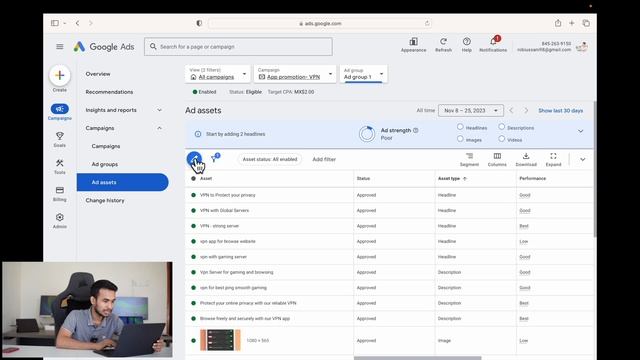Click the browser share icon
The width and height of the screenshot is (640, 360).
click(x=558, y=23)
